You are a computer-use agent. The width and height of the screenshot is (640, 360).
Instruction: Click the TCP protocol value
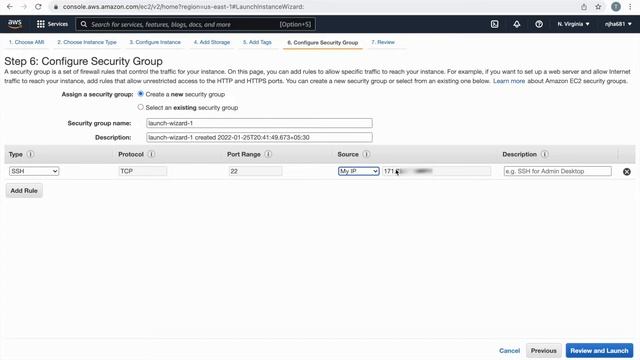pyautogui.click(x=142, y=171)
